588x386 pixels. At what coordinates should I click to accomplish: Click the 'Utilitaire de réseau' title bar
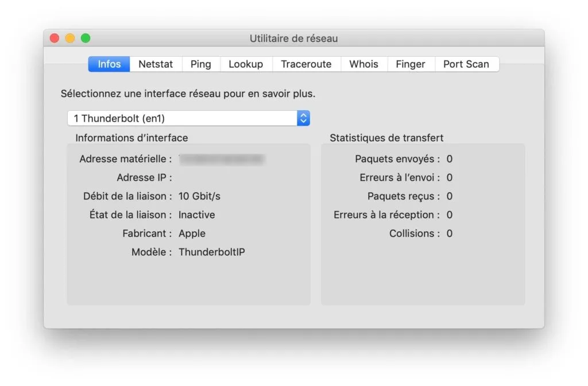click(x=293, y=38)
